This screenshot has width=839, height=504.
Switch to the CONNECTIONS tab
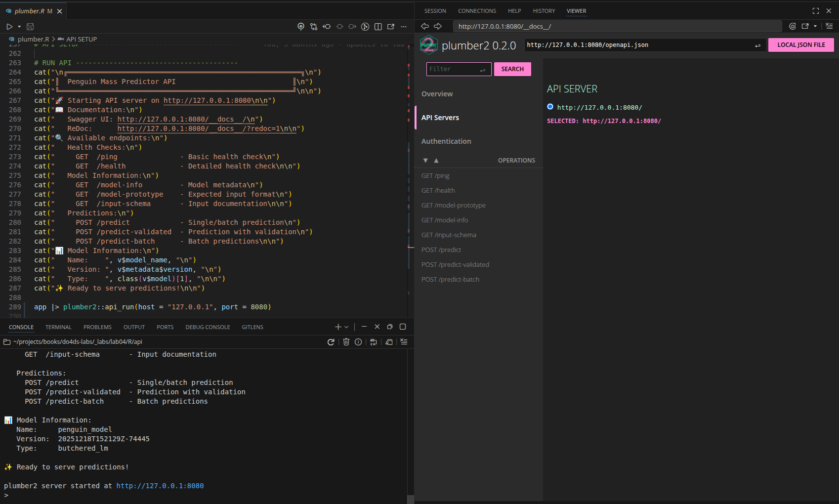pyautogui.click(x=477, y=11)
